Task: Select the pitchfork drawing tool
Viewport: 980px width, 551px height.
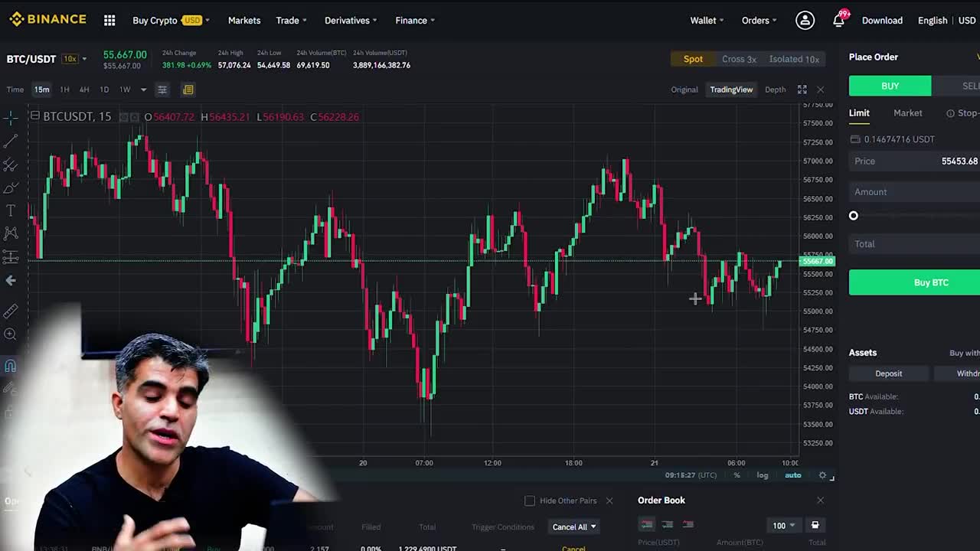Action: coord(11,165)
